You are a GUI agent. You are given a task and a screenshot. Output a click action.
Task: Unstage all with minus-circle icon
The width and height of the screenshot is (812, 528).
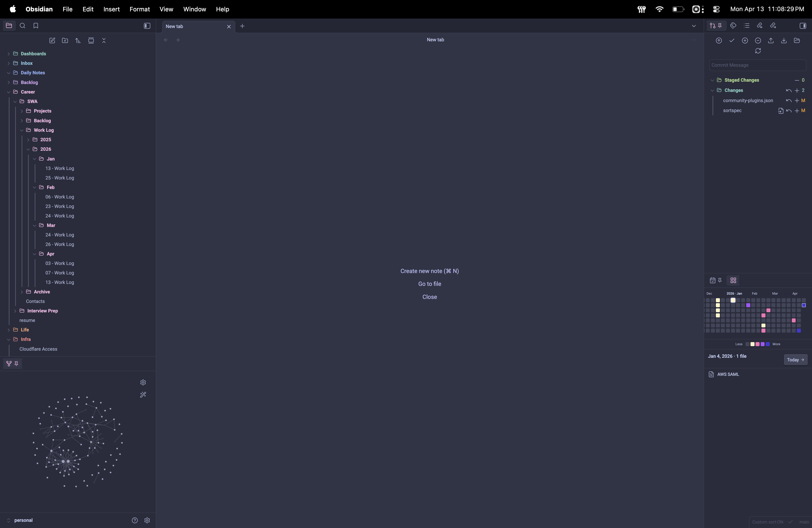(x=758, y=41)
